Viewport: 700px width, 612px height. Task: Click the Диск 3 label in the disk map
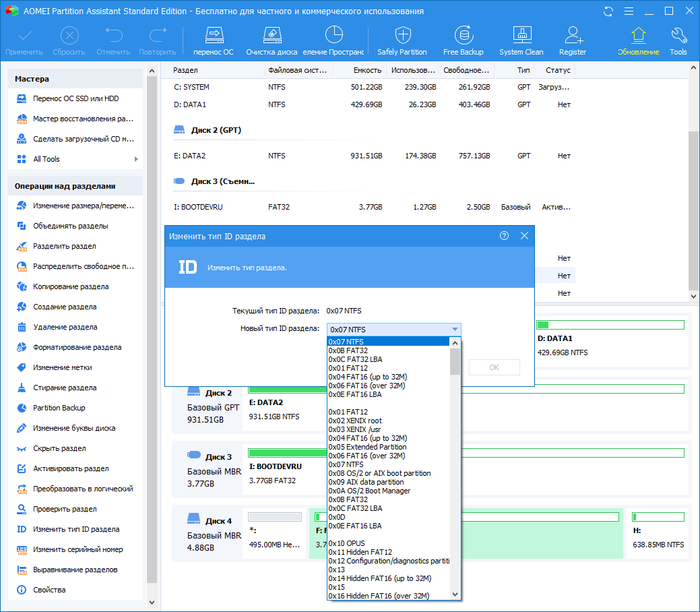point(218,457)
